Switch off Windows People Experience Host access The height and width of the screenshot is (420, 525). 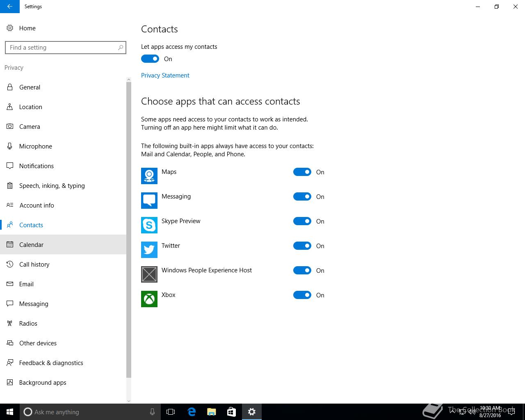pos(302,270)
